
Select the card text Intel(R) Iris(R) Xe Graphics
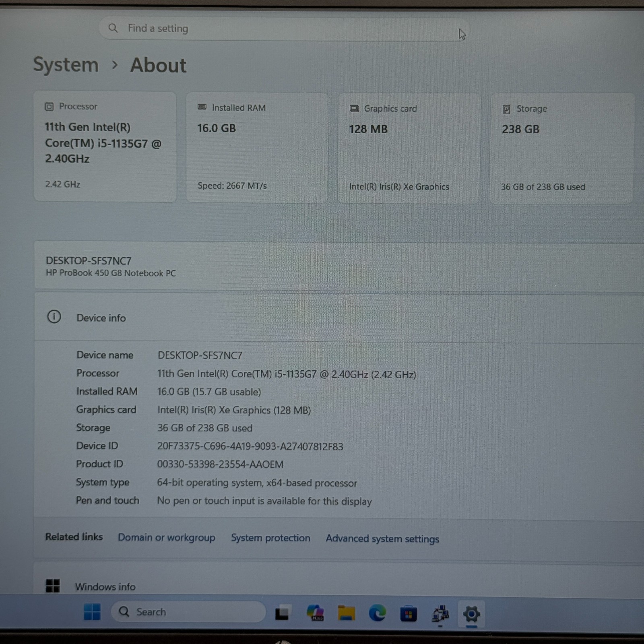399,187
